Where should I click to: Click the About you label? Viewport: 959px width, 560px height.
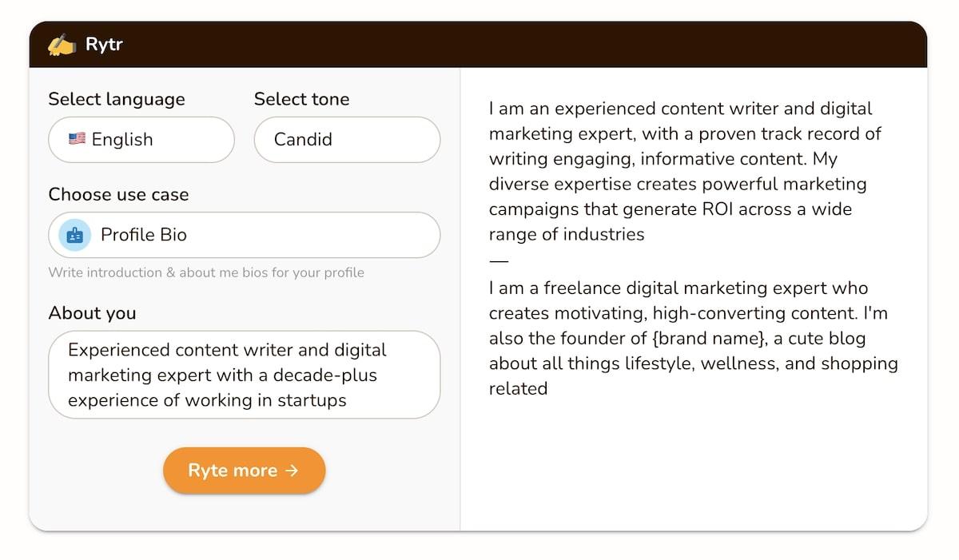[92, 313]
